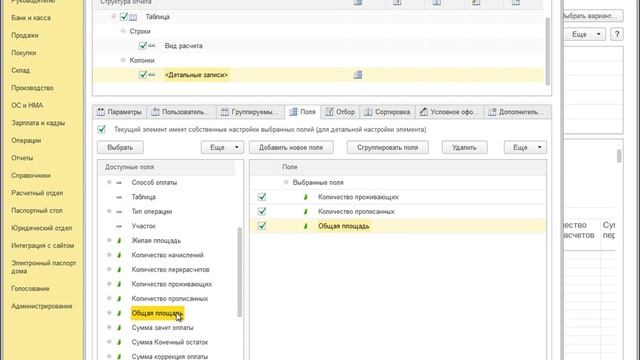Collapse the Таблица tree node
The height and width of the screenshot is (360, 640).
(x=113, y=17)
